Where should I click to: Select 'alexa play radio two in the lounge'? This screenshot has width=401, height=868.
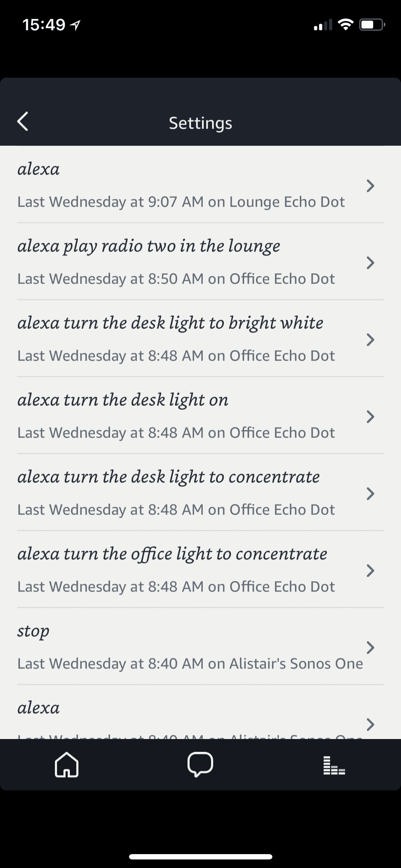coord(149,246)
